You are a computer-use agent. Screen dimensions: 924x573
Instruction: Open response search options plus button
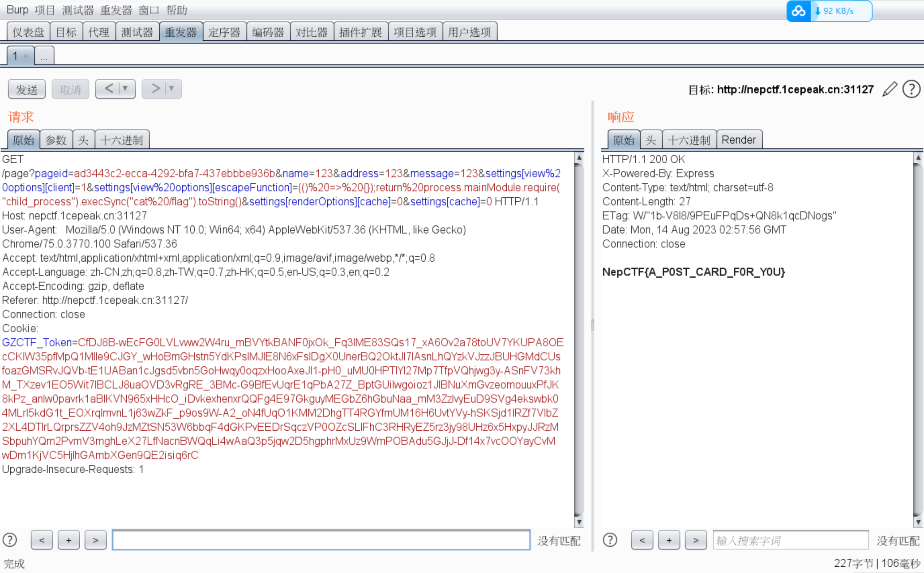[x=669, y=540]
